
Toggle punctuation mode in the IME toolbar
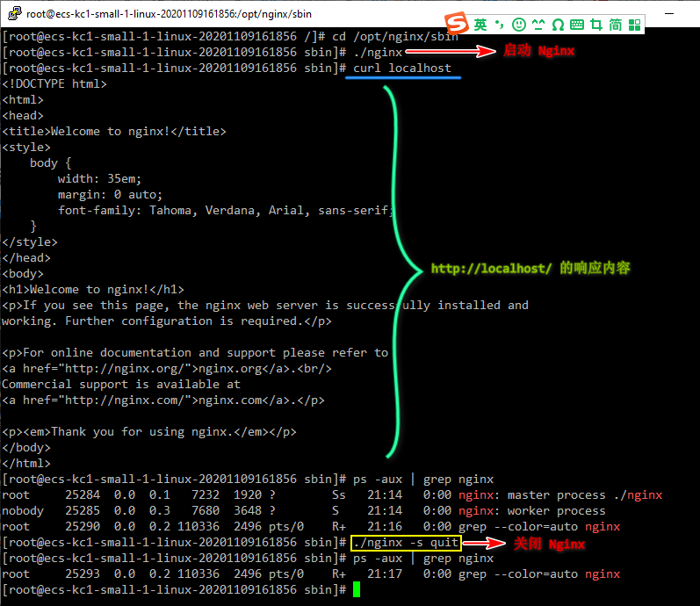[500, 25]
